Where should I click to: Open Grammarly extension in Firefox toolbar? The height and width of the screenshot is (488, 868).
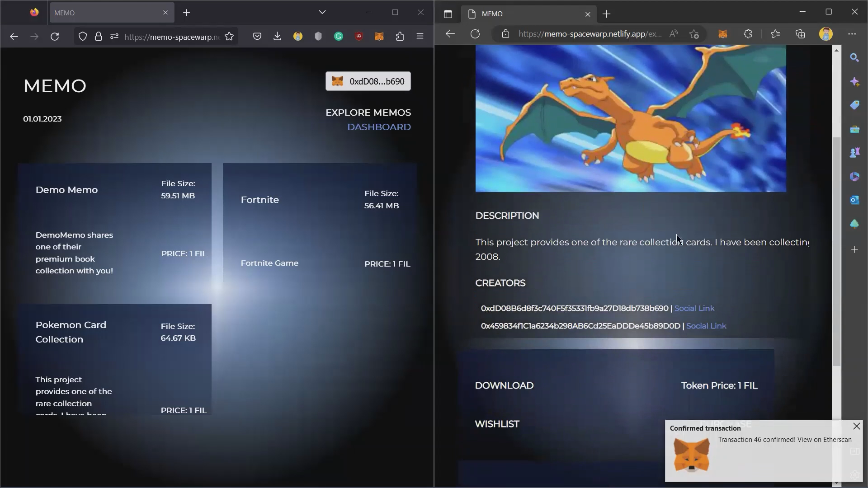339,37
